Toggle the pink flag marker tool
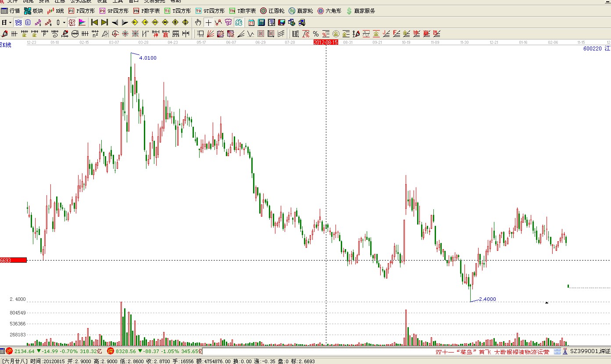Viewport: 611px width, 364px height. [82, 22]
